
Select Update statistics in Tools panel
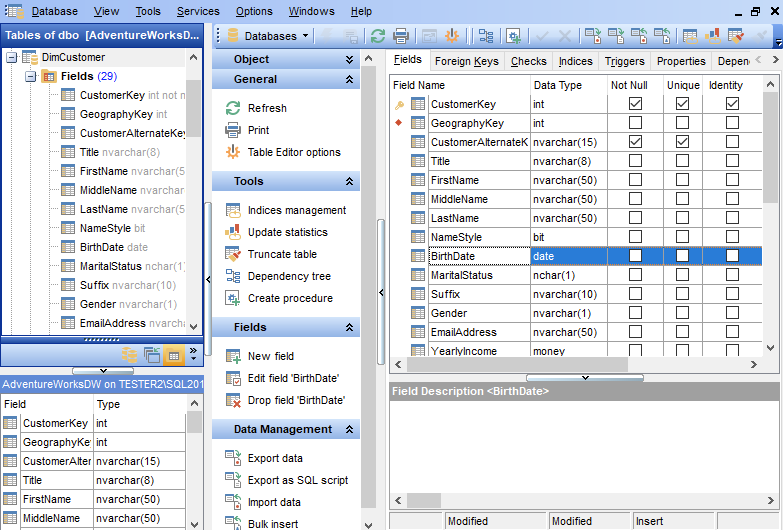point(288,232)
